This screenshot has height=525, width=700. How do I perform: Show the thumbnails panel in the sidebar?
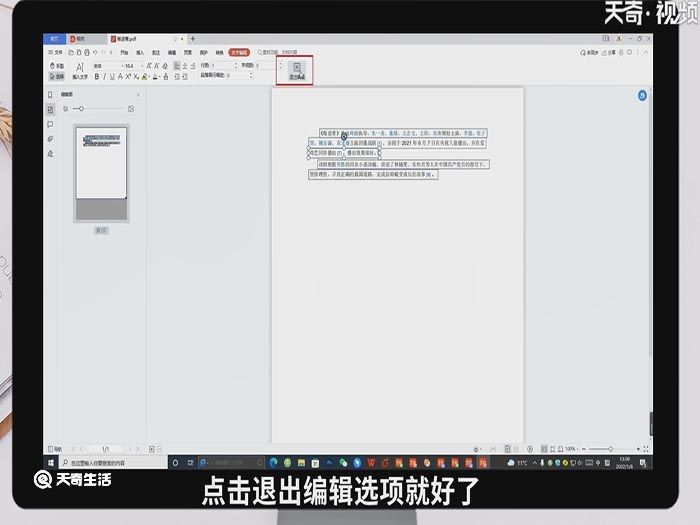click(x=50, y=109)
